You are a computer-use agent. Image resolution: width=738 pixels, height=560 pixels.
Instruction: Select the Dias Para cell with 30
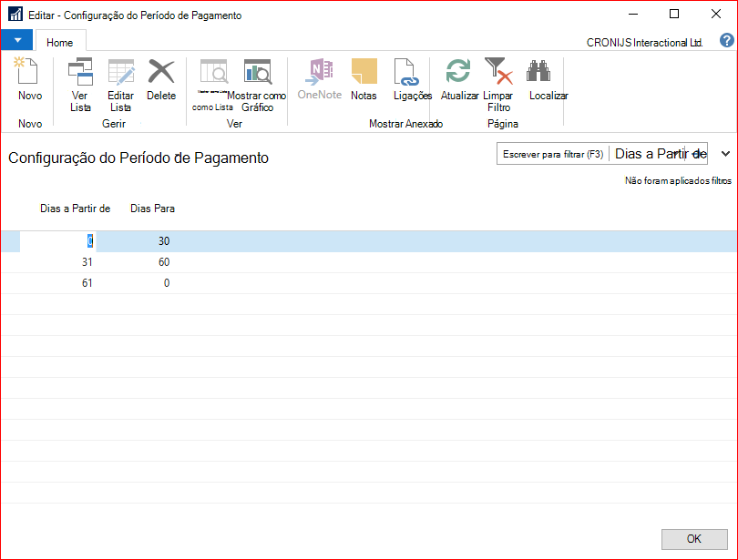pos(135,241)
